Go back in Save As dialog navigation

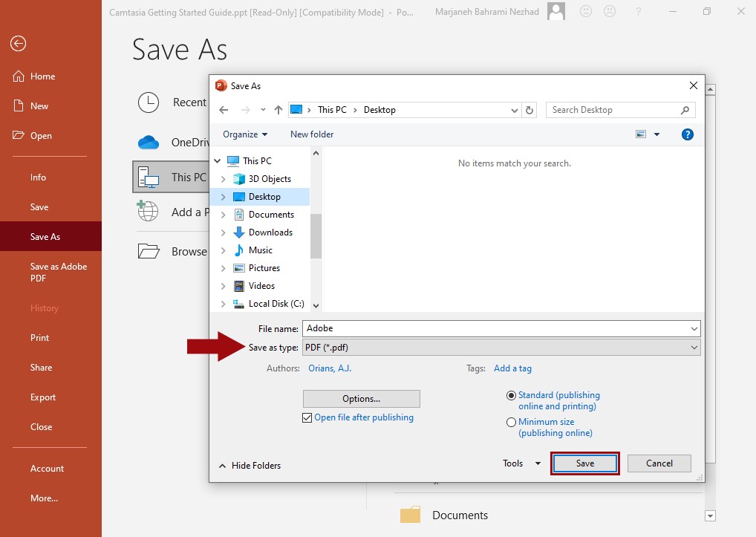(224, 110)
